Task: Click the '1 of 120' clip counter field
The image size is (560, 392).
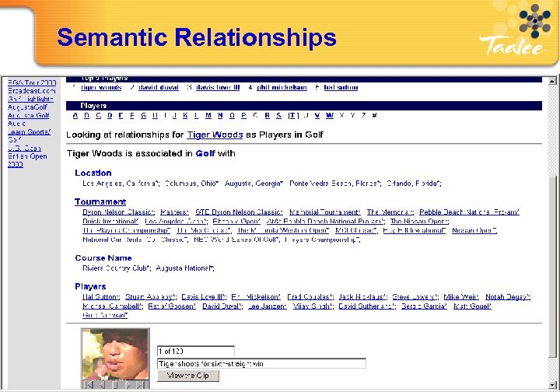Action: point(196,352)
